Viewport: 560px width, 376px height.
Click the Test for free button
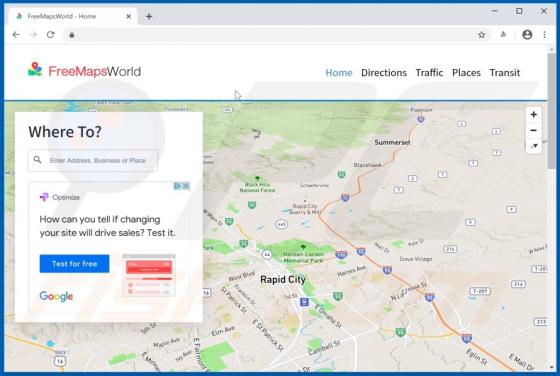tap(74, 264)
